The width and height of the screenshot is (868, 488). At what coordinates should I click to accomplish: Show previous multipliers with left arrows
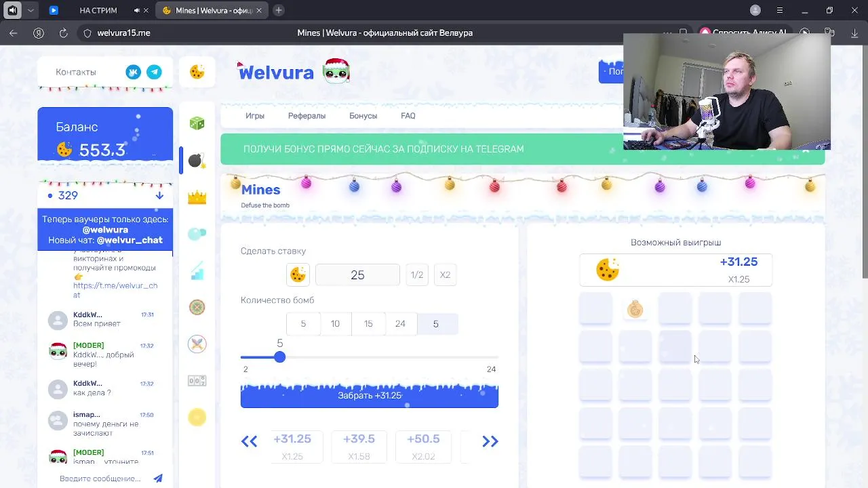[249, 442]
